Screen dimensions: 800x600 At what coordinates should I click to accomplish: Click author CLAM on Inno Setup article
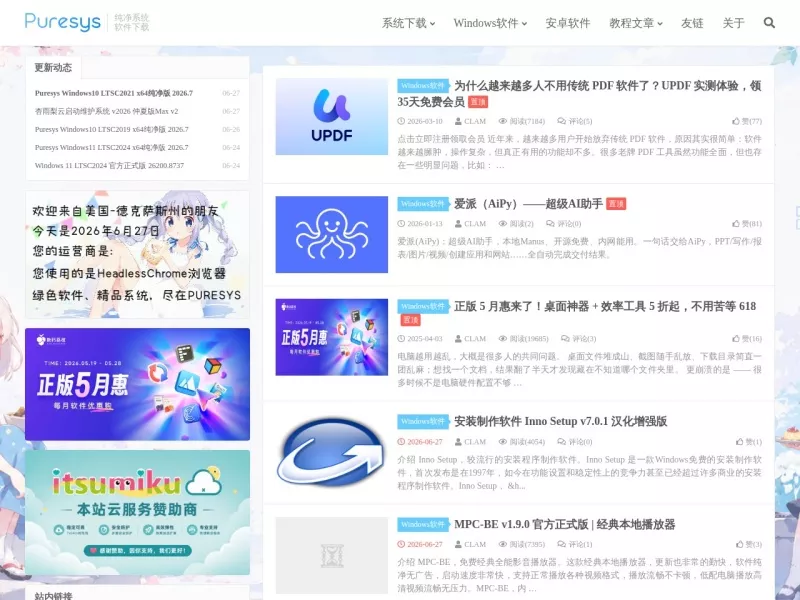point(470,442)
